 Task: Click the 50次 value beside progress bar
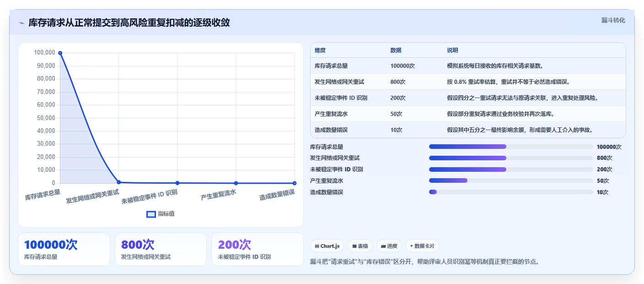[x=603, y=181]
